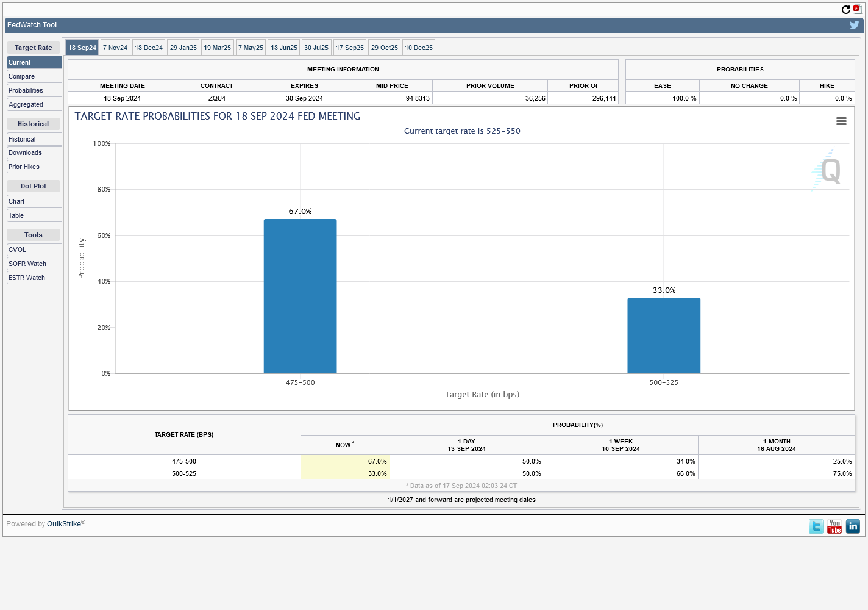Open Compare in the Target Rate section
868x610 pixels.
click(34, 76)
